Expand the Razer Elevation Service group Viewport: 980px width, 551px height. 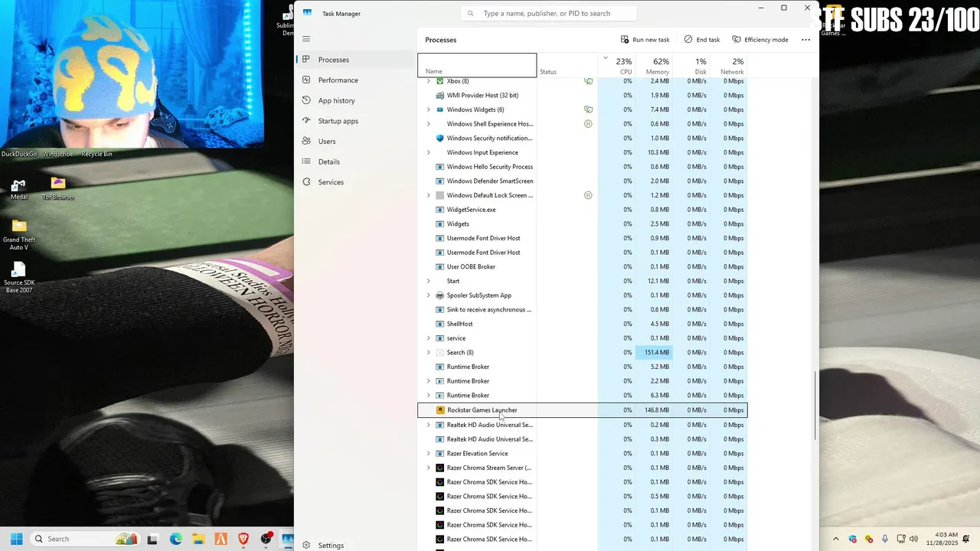(x=428, y=454)
